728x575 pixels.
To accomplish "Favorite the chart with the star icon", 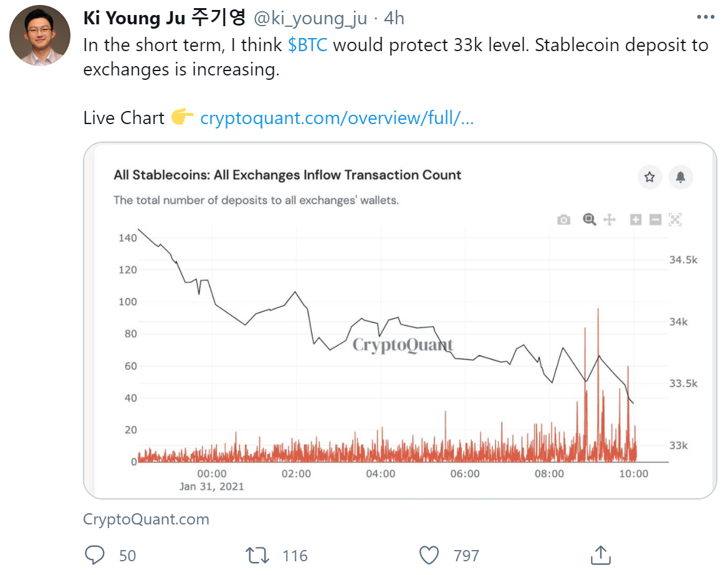I will pyautogui.click(x=649, y=177).
